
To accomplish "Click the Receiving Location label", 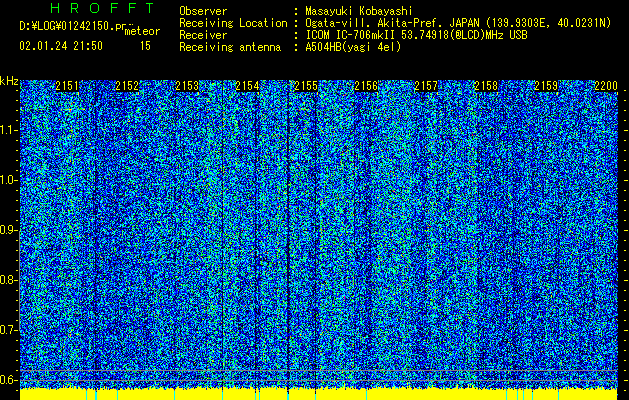I will click(x=233, y=23).
